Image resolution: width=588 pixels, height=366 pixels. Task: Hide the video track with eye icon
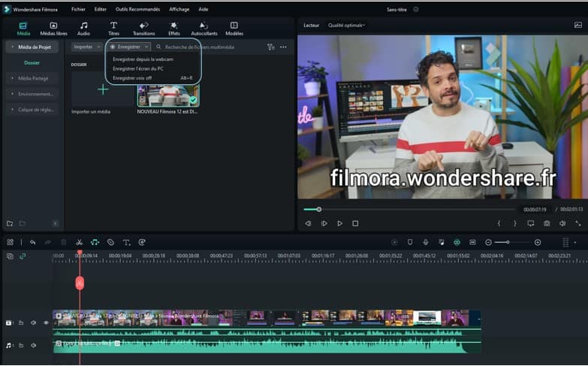[46, 323]
